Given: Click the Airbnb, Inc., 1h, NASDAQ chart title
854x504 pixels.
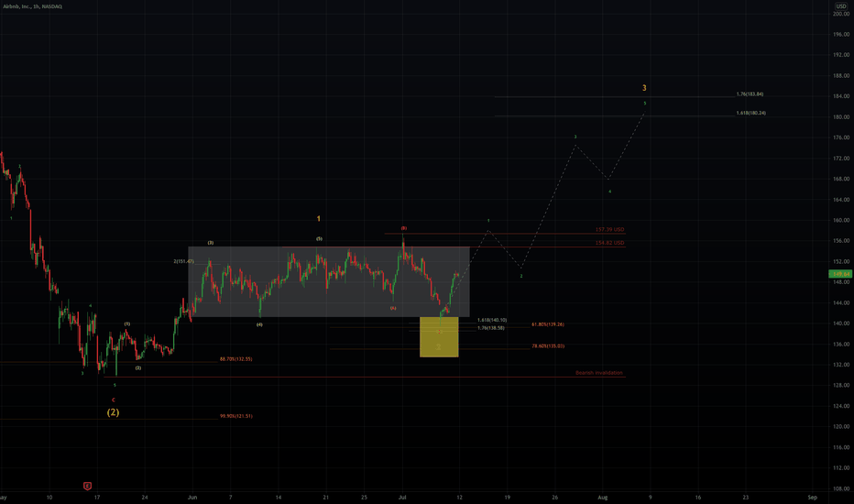Looking at the screenshot, I should [33, 6].
